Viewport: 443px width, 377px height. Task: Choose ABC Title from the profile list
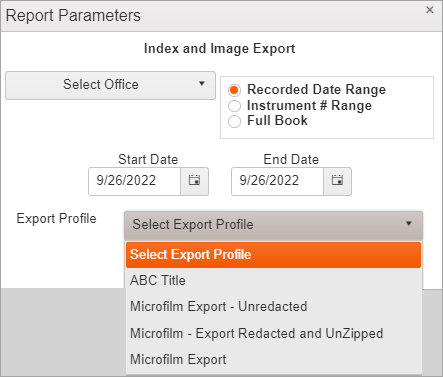(x=273, y=281)
